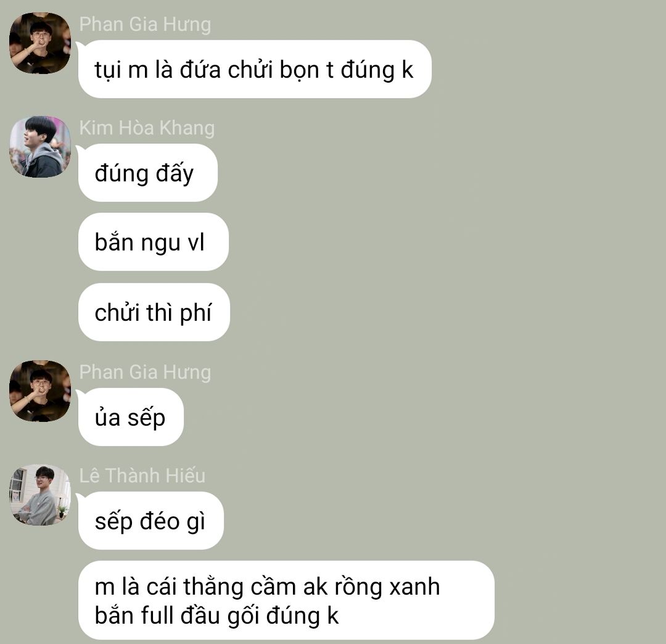Click Phan Gia Hưng name above 'ủa sếp'

coord(145,372)
